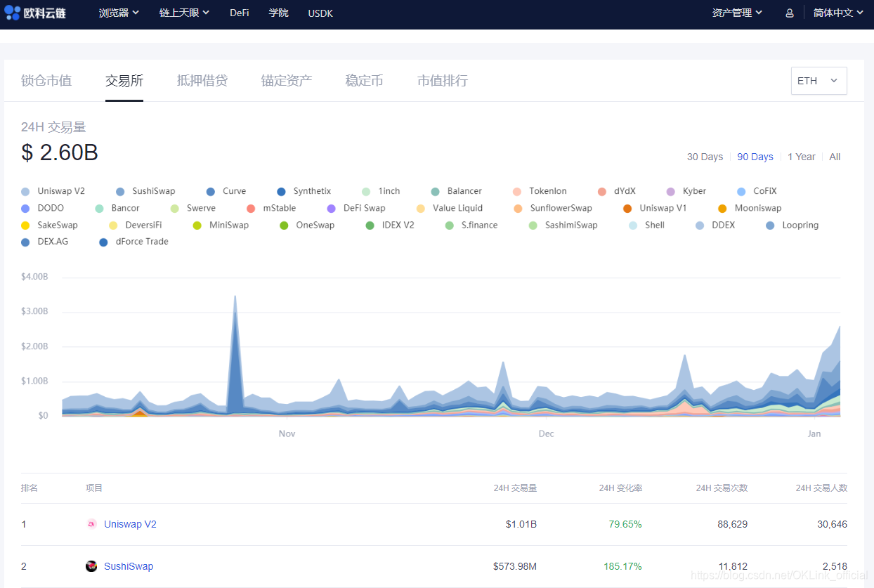874x588 pixels.
Task: Switch to the 市值排行 tab
Action: (443, 81)
